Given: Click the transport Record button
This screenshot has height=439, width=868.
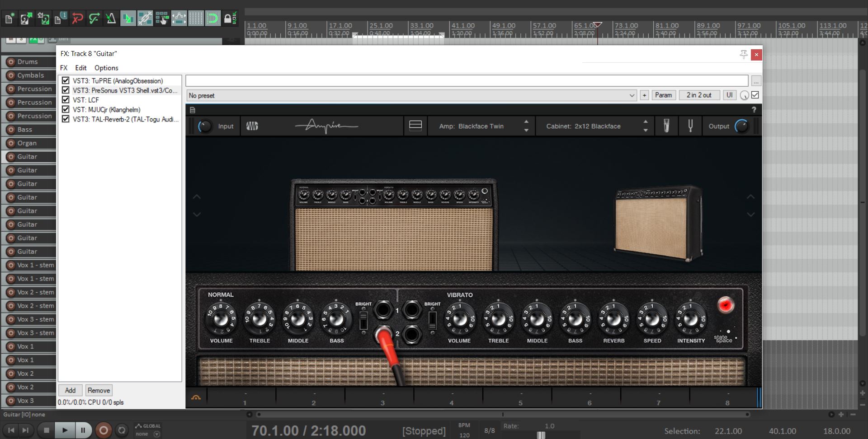Looking at the screenshot, I should click(103, 430).
